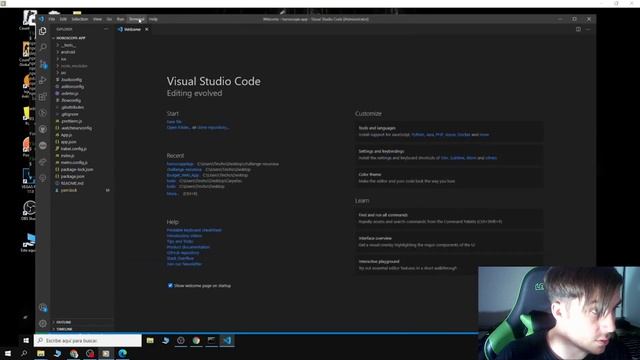
Task: Open the Go menu
Action: [109, 19]
